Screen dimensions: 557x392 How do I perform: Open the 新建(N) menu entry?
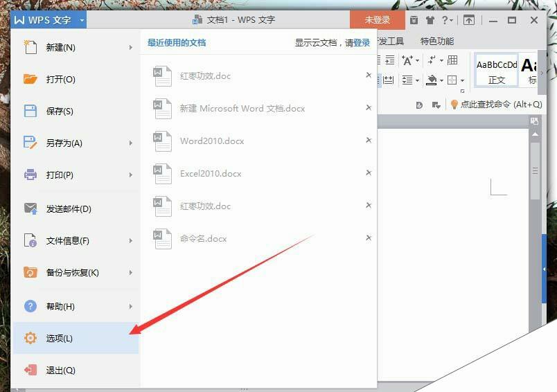pyautogui.click(x=76, y=47)
